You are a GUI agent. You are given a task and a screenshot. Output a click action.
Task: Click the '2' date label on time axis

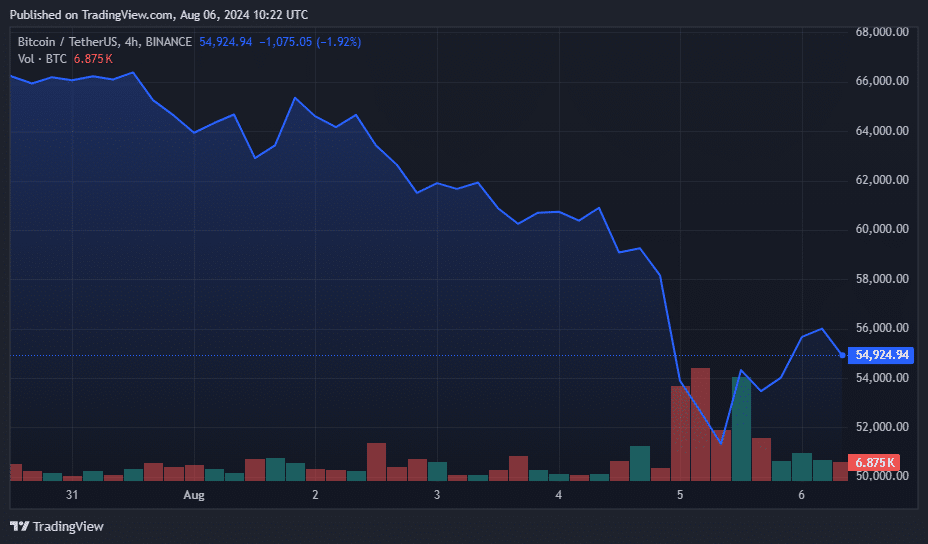(x=315, y=495)
